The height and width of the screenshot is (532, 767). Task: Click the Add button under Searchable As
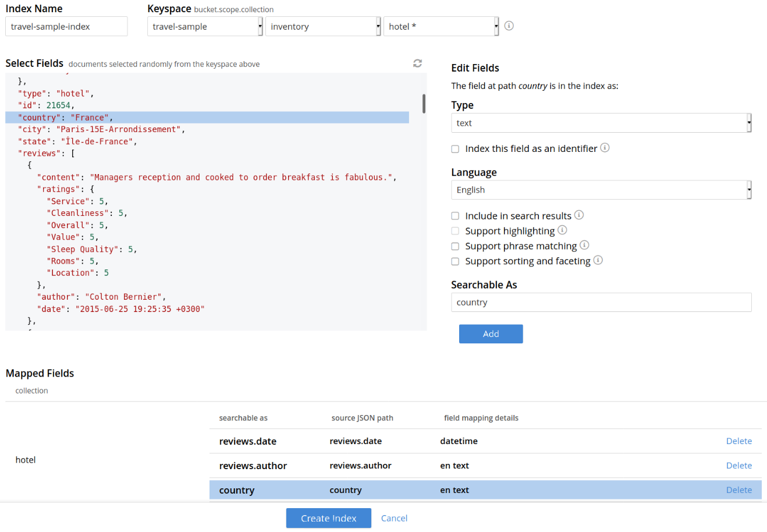(491, 334)
